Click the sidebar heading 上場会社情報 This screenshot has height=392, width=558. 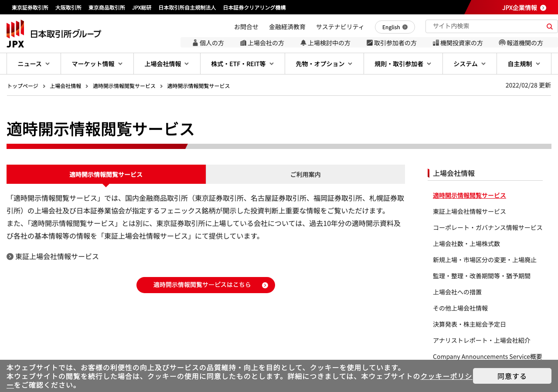tap(454, 173)
